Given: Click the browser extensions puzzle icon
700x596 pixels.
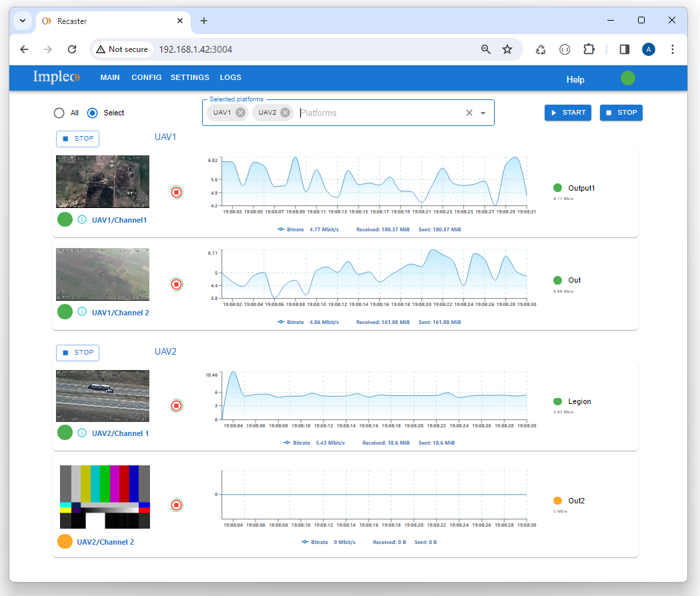Looking at the screenshot, I should point(589,49).
